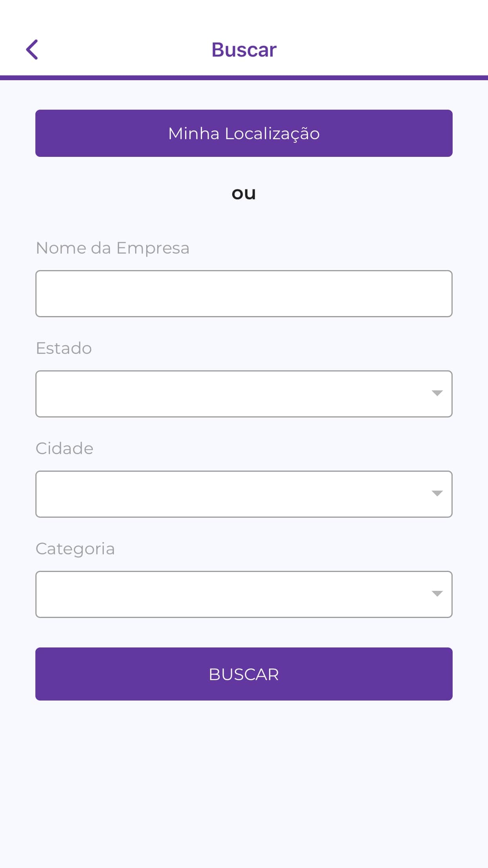This screenshot has height=868, width=488.
Task: Tap the Buscar page title
Action: (244, 50)
